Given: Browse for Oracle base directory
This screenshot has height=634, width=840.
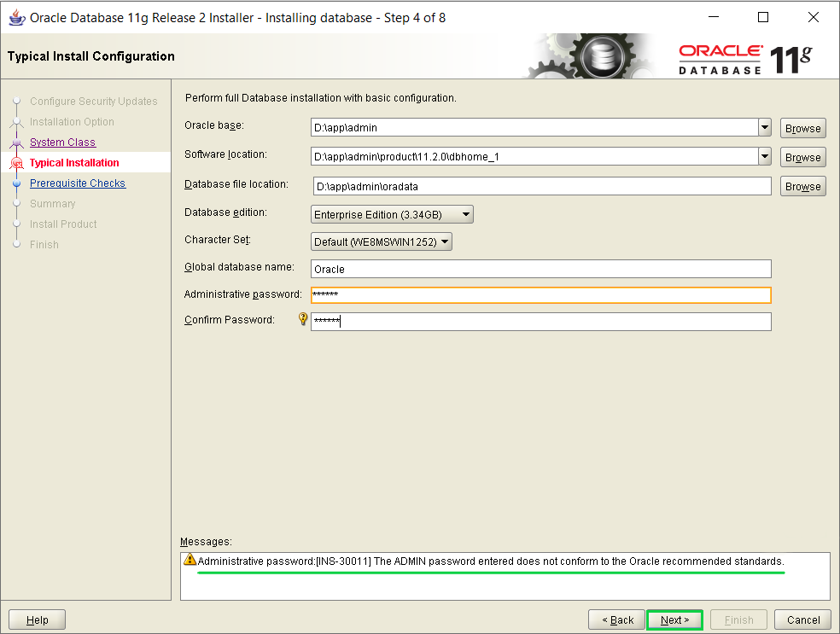Looking at the screenshot, I should (802, 129).
